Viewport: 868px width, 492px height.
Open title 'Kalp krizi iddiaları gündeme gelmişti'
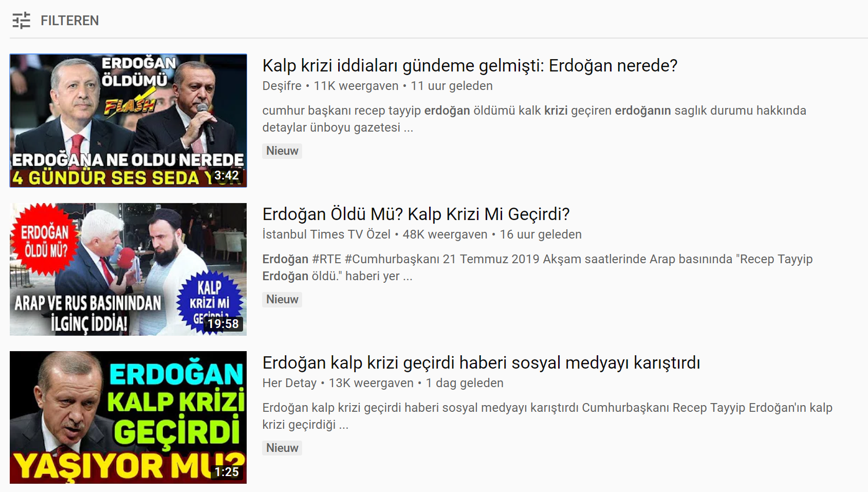[470, 66]
